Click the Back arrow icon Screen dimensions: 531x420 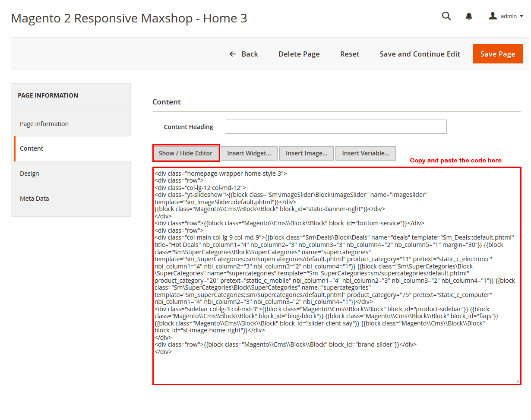pyautogui.click(x=233, y=54)
